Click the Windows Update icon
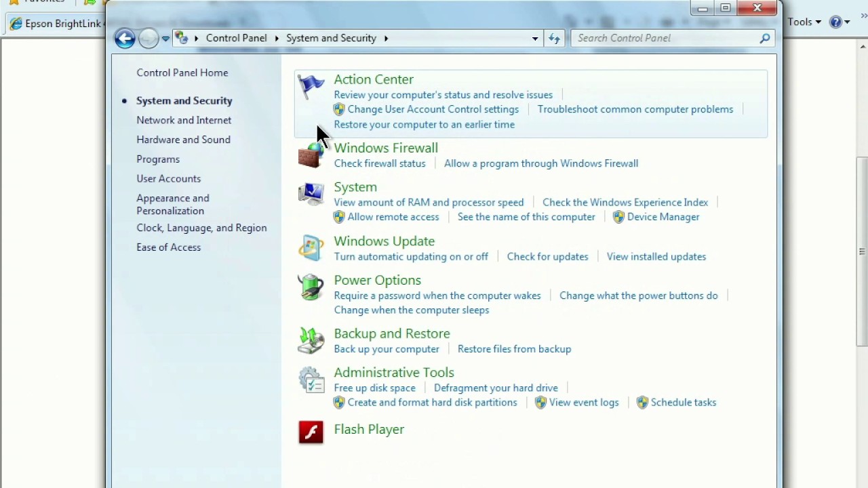This screenshot has width=868, height=488. 311,248
